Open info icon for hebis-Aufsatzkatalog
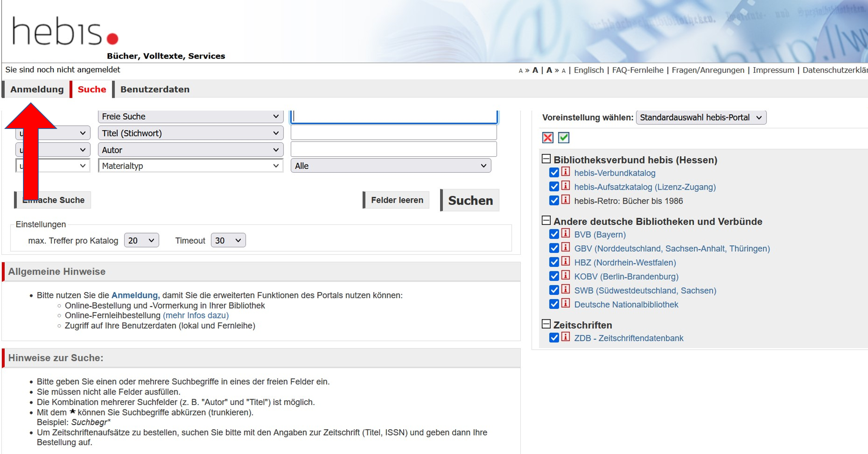 coord(566,186)
